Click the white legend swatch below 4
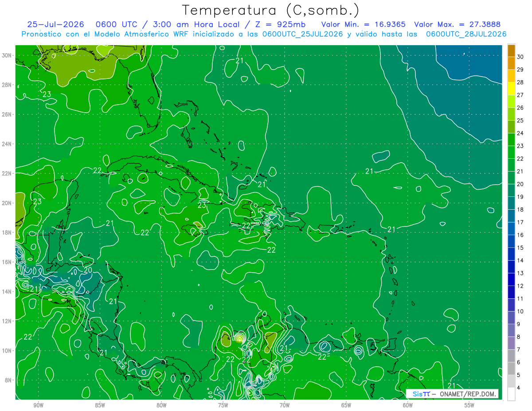Image resolution: width=532 pixels, height=411 pixels. coord(511,394)
